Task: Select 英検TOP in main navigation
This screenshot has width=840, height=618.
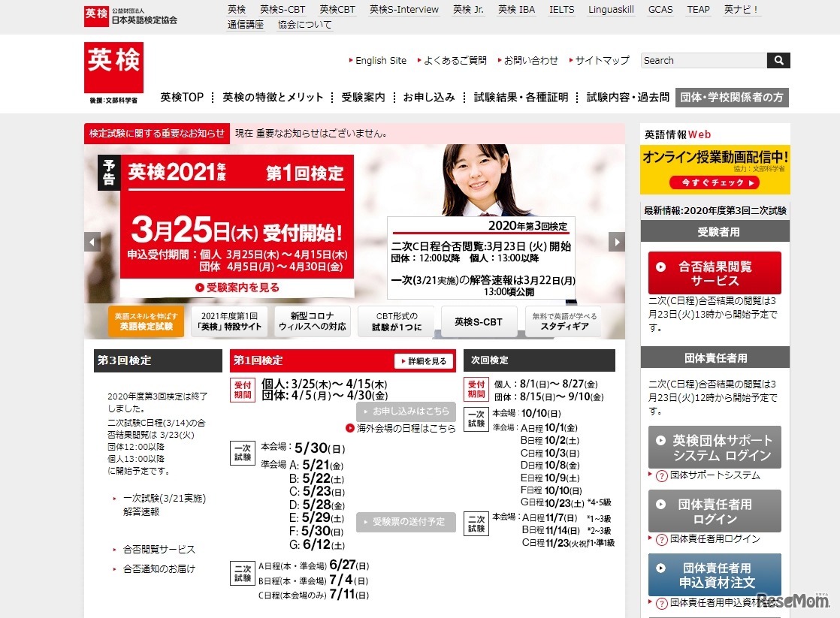Action: [x=182, y=98]
